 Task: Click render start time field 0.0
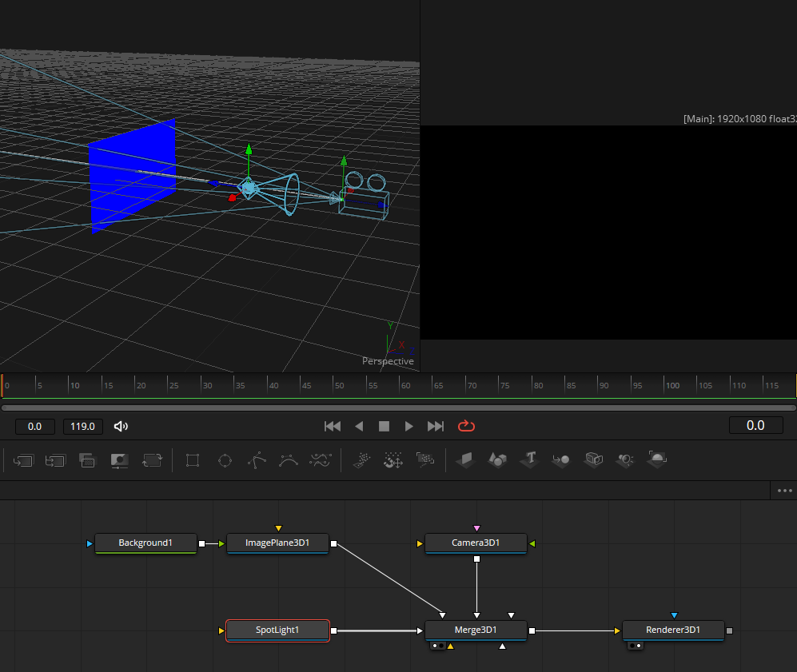34,427
